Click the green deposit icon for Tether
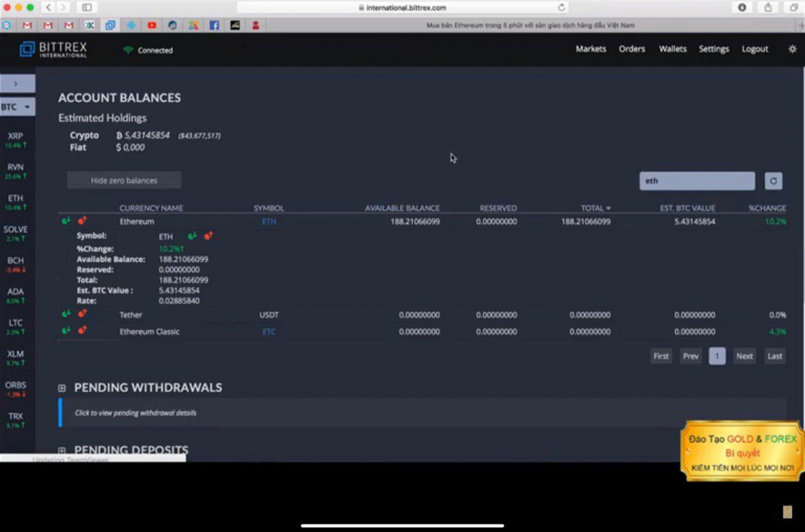Viewport: 805px width, 532px height. [66, 314]
